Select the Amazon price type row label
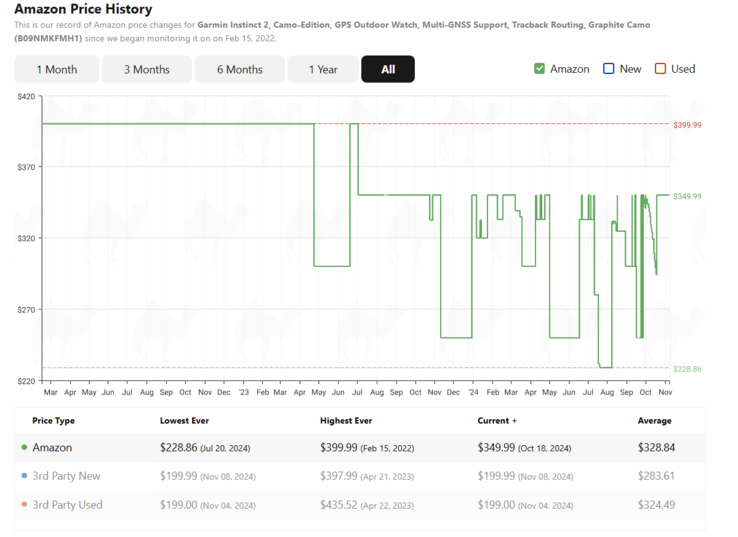Screen dimensions: 738x537 pyautogui.click(x=52, y=448)
